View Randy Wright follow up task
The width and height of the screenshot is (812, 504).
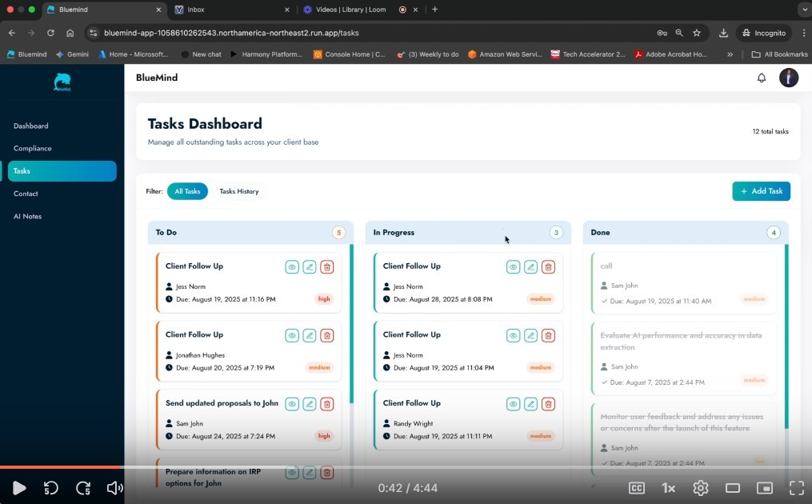[x=513, y=404]
